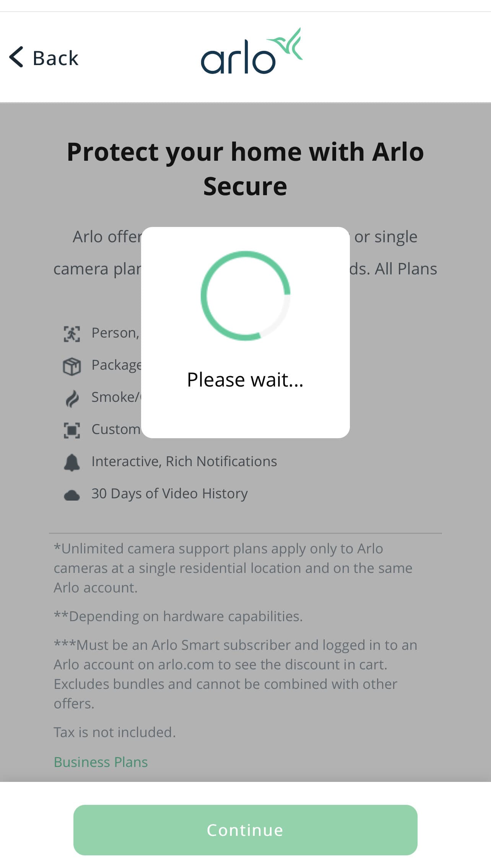The height and width of the screenshot is (868, 491).
Task: Click the green loading spinner
Action: (x=245, y=295)
